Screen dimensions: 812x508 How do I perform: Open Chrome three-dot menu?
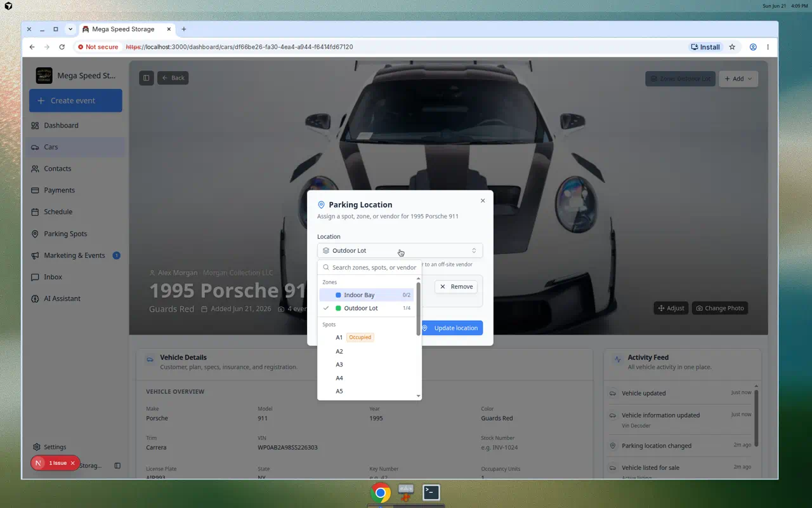(768, 47)
